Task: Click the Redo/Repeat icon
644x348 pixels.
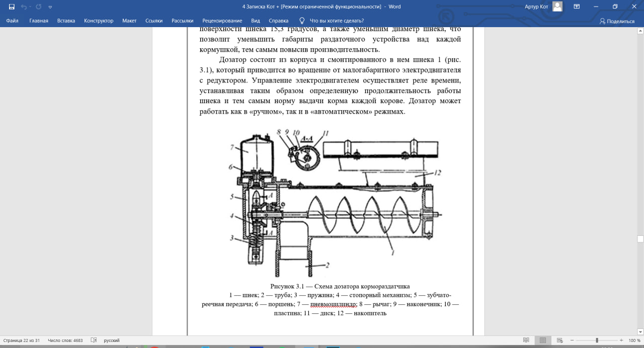Action: 39,7
